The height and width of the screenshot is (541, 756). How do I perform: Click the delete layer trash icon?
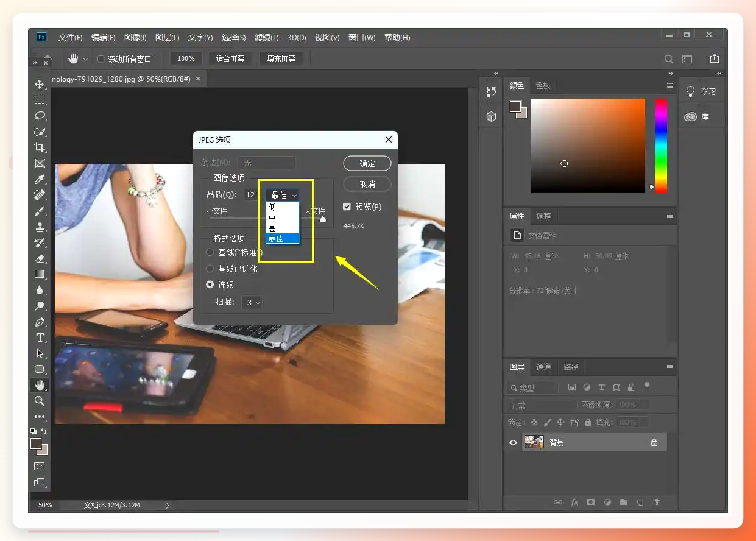pyautogui.click(x=656, y=503)
